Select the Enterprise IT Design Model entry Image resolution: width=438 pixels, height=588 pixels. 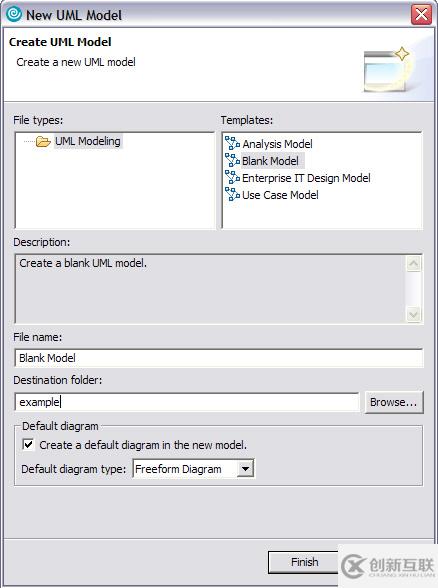pos(306,178)
